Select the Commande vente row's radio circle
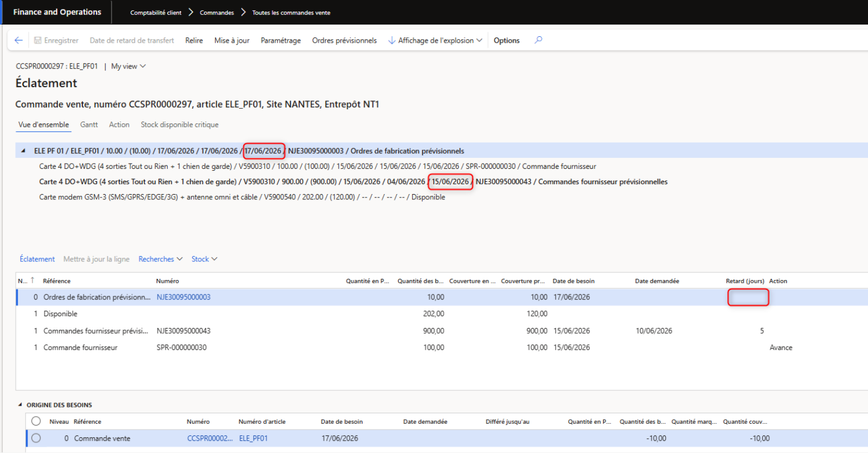 (x=36, y=438)
